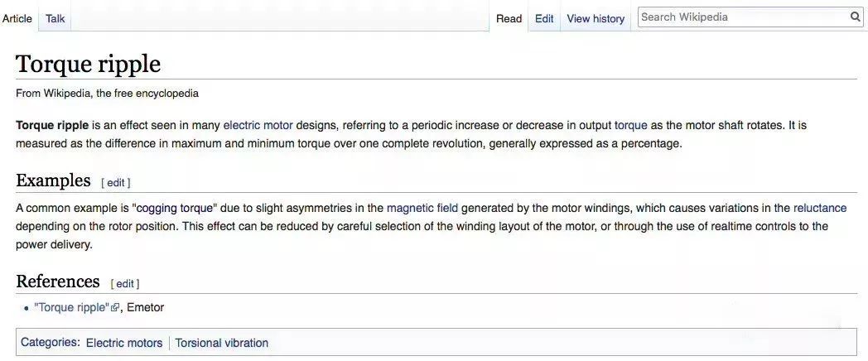The width and height of the screenshot is (868, 361).
Task: Edit the Examples section
Action: [x=116, y=182]
